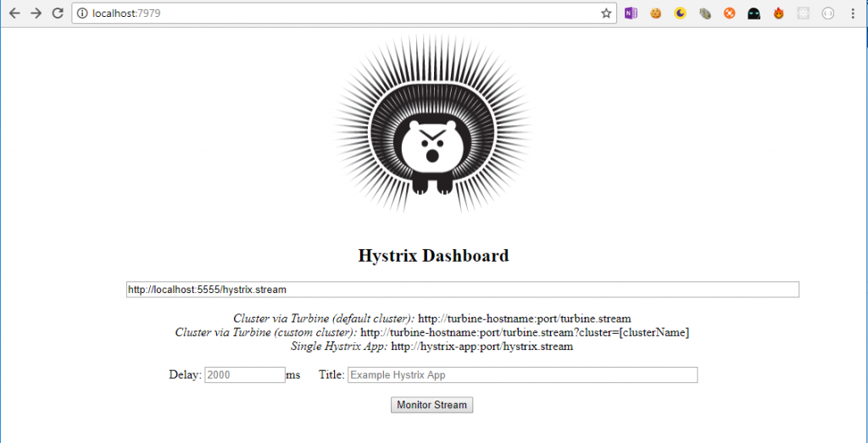Click label 'Cluster via Turbine (custom cluster):'
The width and height of the screenshot is (868, 443).
[266, 333]
